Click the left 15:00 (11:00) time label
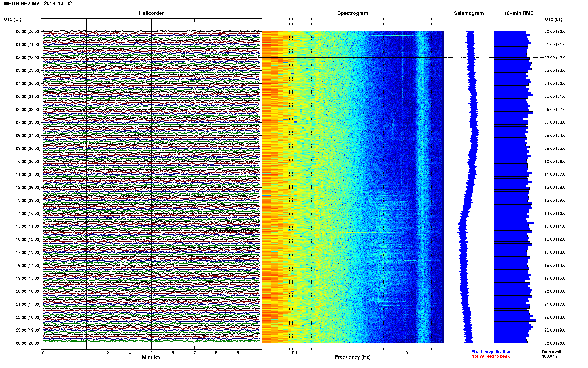This screenshot has height=368, width=588. pos(28,226)
